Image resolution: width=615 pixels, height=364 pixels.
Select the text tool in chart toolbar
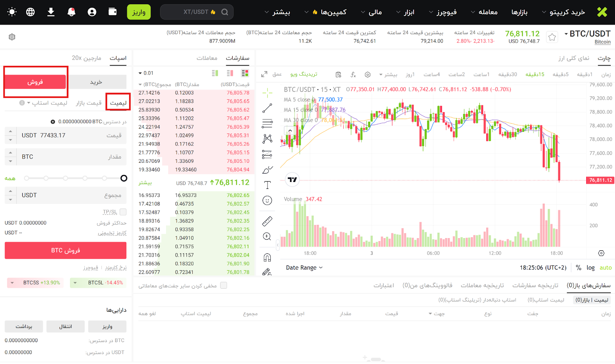(267, 185)
